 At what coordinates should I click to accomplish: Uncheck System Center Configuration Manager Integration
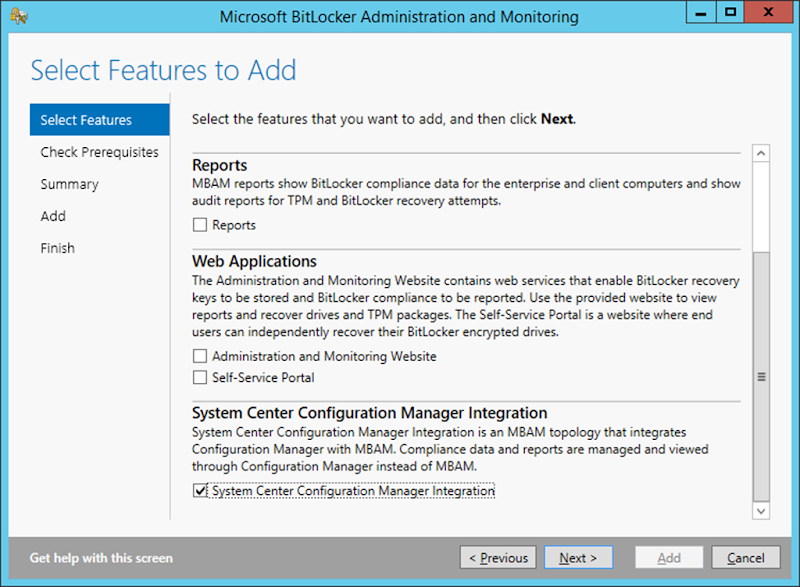(200, 491)
